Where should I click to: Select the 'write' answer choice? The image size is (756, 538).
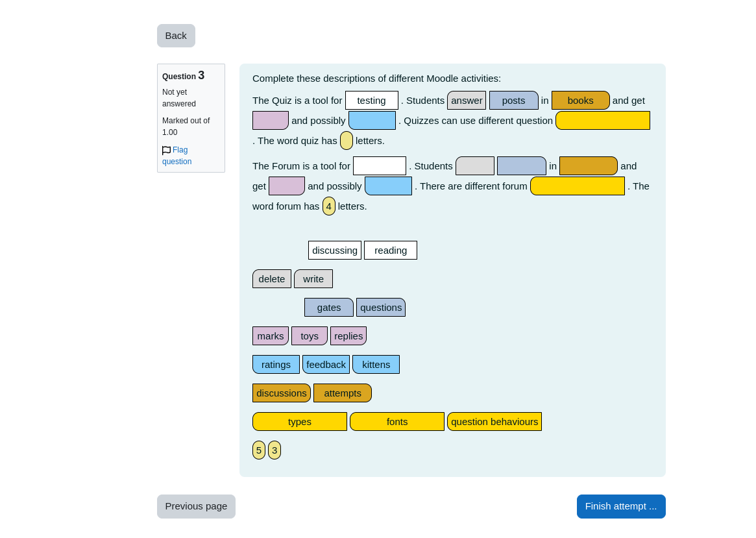tap(313, 278)
